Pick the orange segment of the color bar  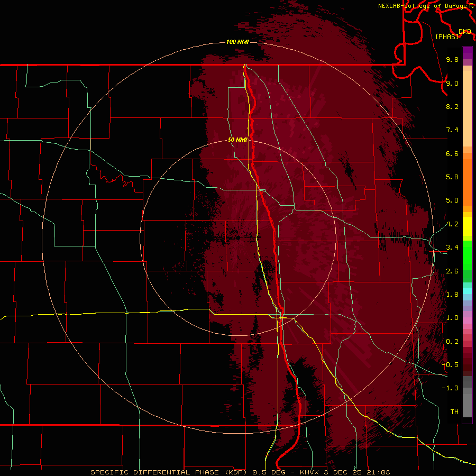(x=467, y=183)
